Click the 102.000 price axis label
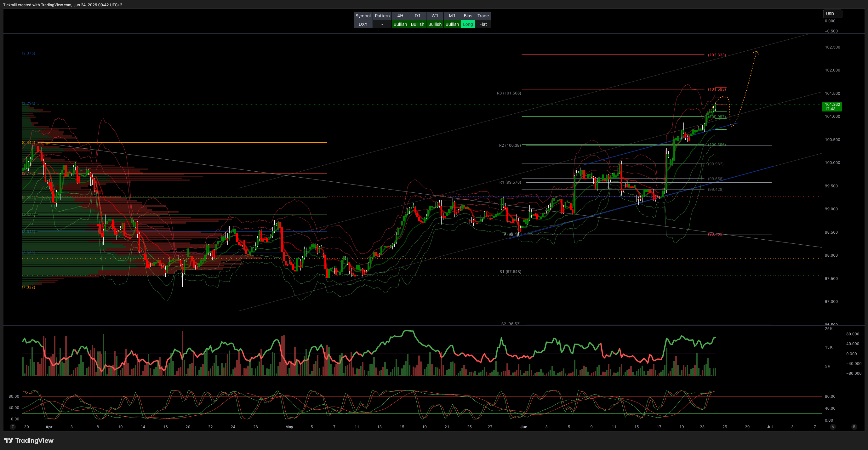 coord(832,70)
